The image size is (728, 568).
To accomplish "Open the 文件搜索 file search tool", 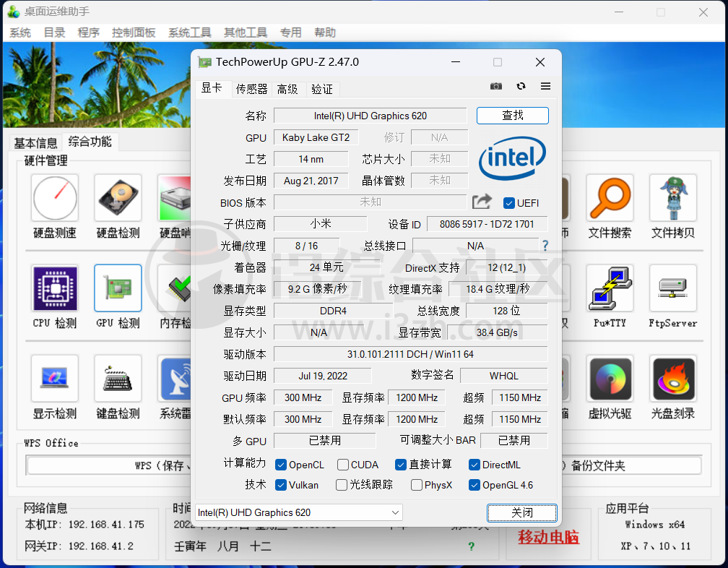I will [x=610, y=198].
